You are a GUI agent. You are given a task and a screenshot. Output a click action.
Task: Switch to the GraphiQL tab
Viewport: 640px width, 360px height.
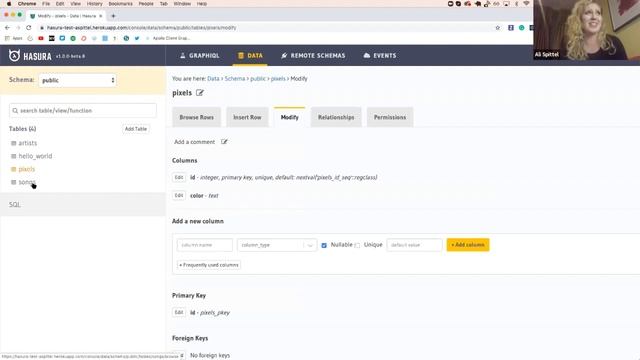tap(200, 56)
